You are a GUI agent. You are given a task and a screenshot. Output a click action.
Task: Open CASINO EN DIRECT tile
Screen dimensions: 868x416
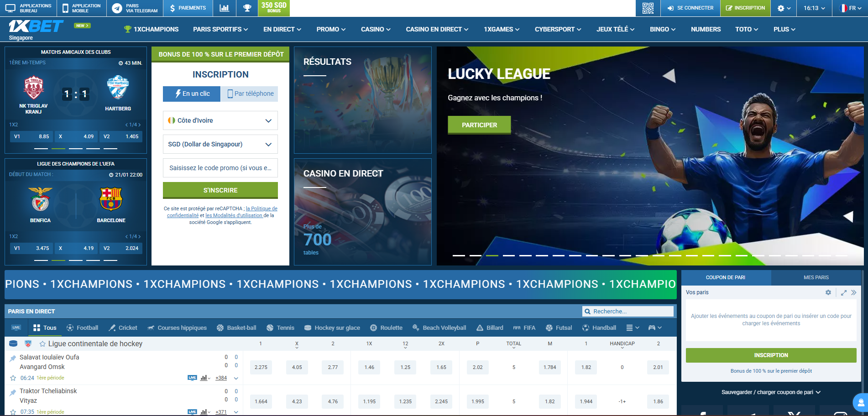(x=363, y=212)
